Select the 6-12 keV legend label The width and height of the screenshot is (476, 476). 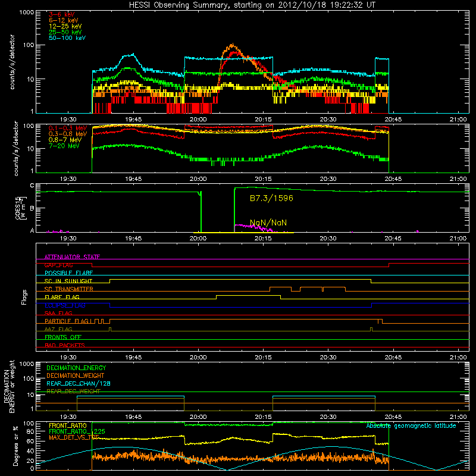[64, 20]
